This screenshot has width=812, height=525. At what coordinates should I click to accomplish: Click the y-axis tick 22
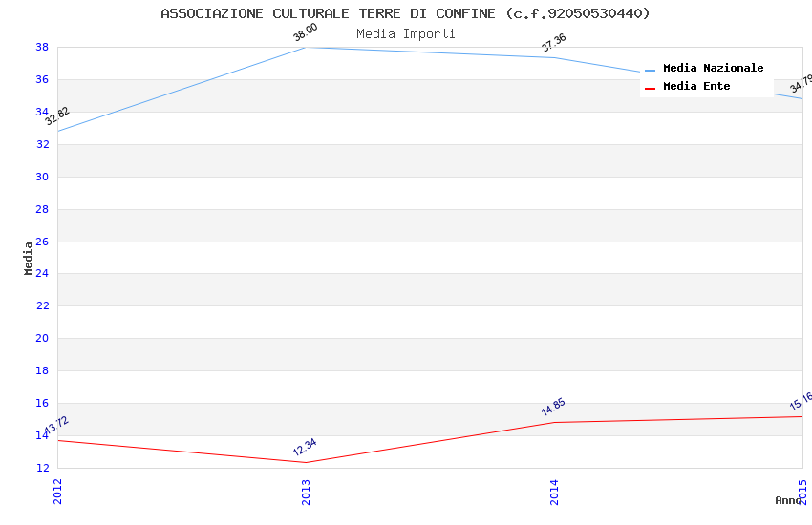pyautogui.click(x=42, y=305)
